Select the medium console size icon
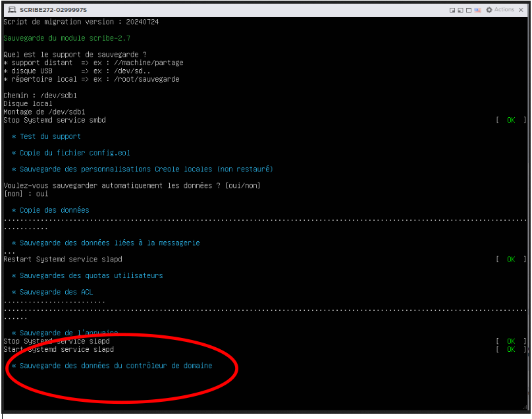Image resolution: width=532 pixels, height=419 pixels. coord(461,10)
